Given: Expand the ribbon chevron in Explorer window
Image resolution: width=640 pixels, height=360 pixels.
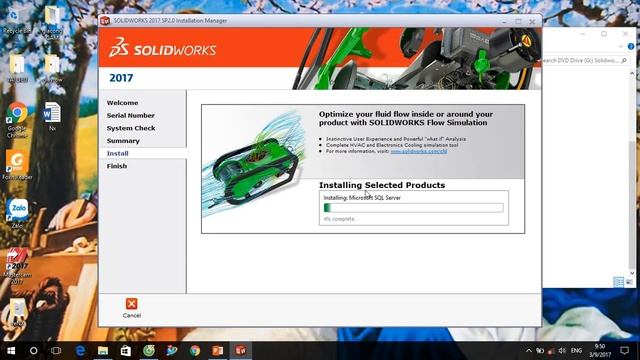Looking at the screenshot, I should pos(620,47).
